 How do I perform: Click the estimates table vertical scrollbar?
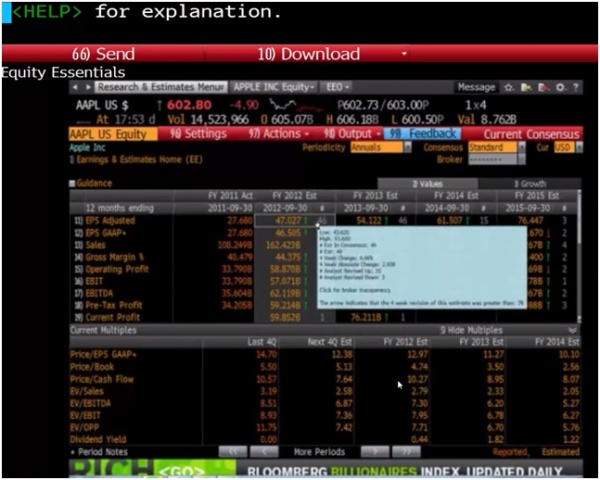(x=579, y=255)
